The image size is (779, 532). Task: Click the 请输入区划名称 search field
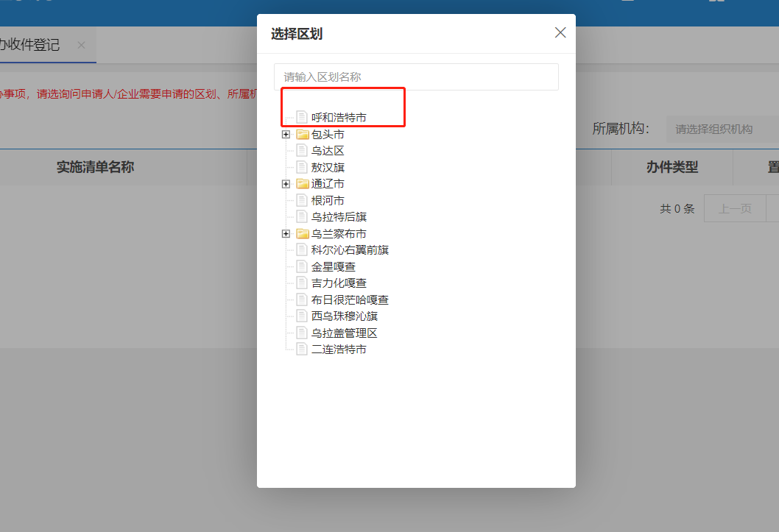click(416, 77)
